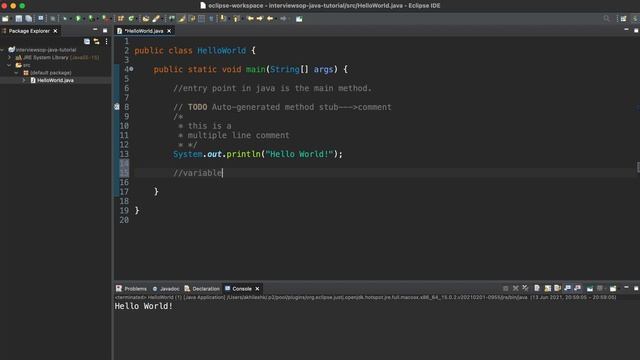
Task: Click Clear Console page icon
Action: point(537,288)
